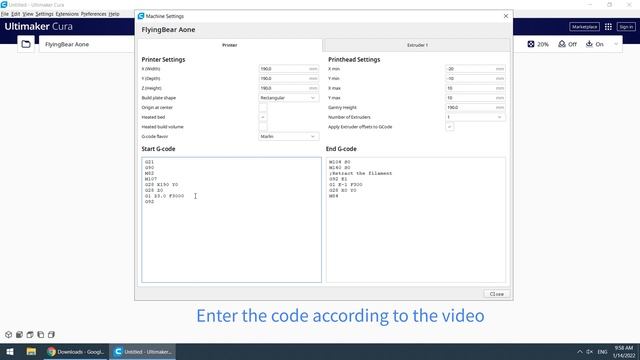Toggle Apply Extruder offsets to GCode

[x=449, y=127]
